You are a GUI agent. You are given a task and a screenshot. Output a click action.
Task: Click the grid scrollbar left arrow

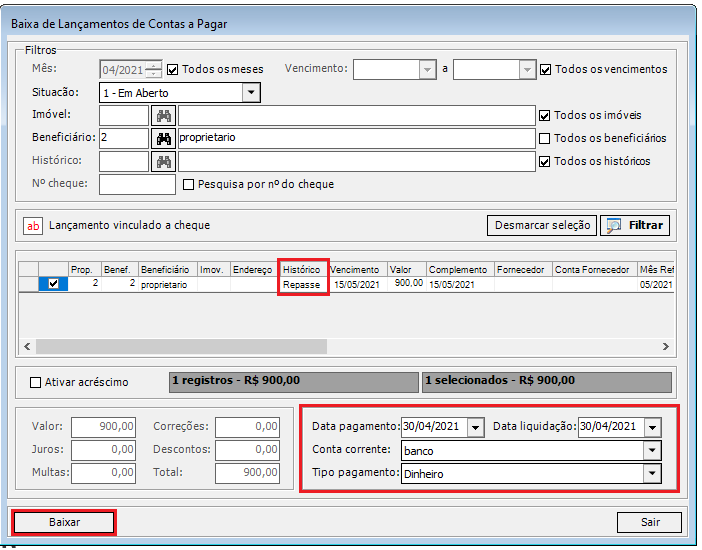[27, 346]
